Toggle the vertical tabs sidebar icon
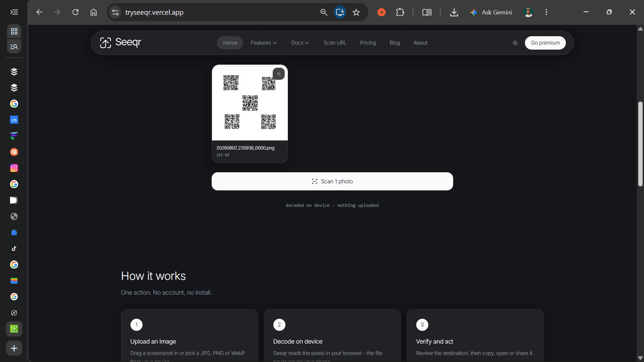This screenshot has width=644, height=362. click(x=14, y=12)
